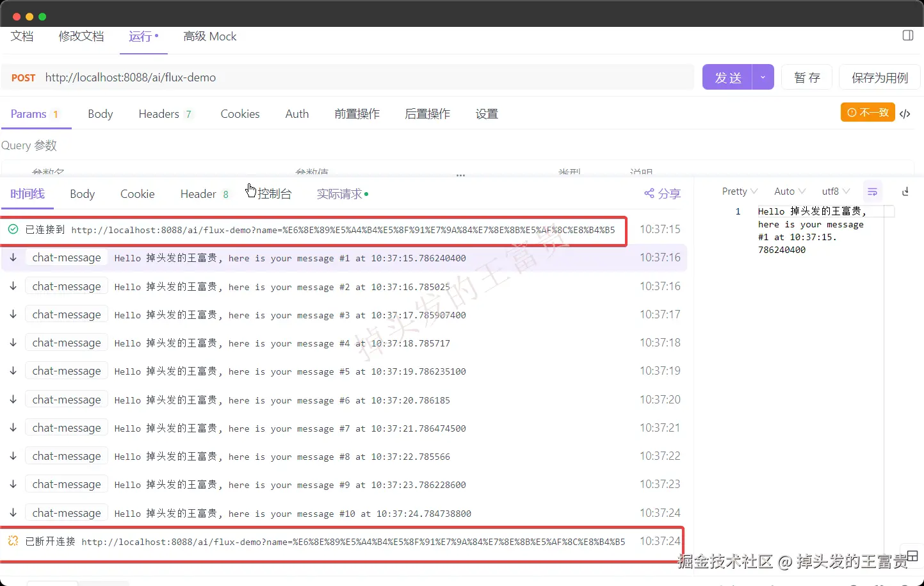
Task: Click the down arrow of message #8
Action: [x=13, y=456]
